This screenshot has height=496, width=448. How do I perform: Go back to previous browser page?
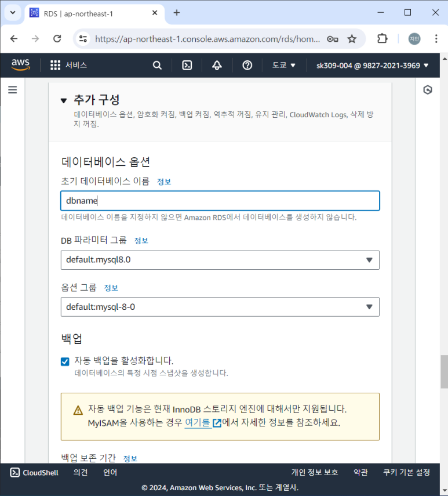coord(14,39)
